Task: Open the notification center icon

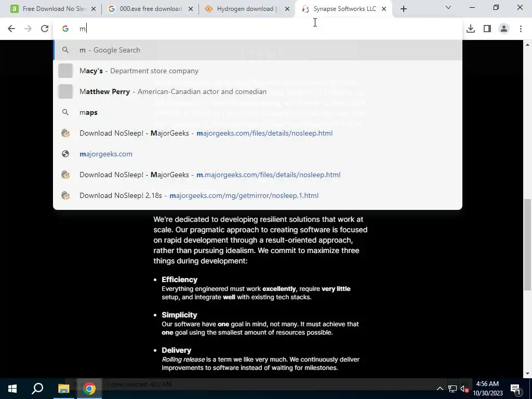Action: pyautogui.click(x=515, y=389)
